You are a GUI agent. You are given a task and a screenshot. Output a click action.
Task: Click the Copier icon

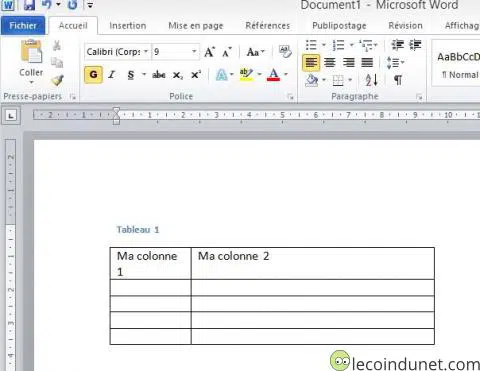[x=57, y=62]
